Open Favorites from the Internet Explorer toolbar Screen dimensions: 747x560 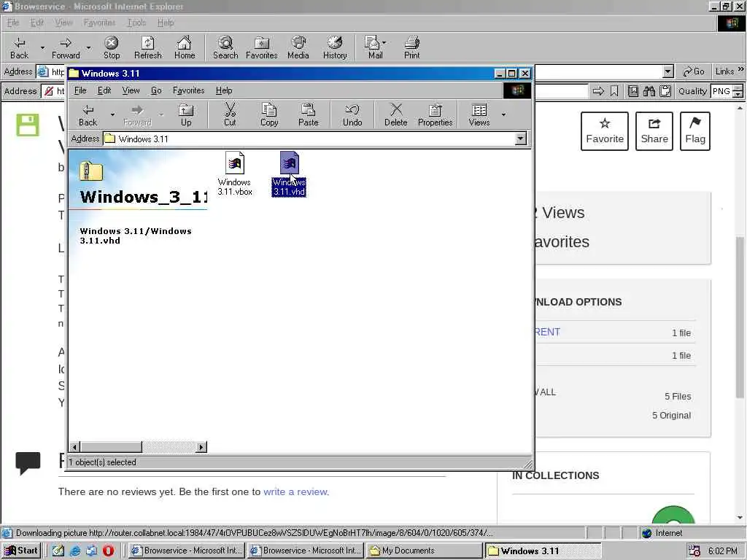[x=262, y=48]
